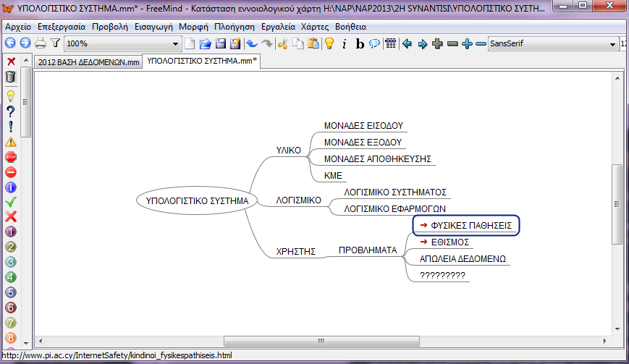Open the zoom 100% dropdown
Screen dimensions: 629x364
(123, 43)
